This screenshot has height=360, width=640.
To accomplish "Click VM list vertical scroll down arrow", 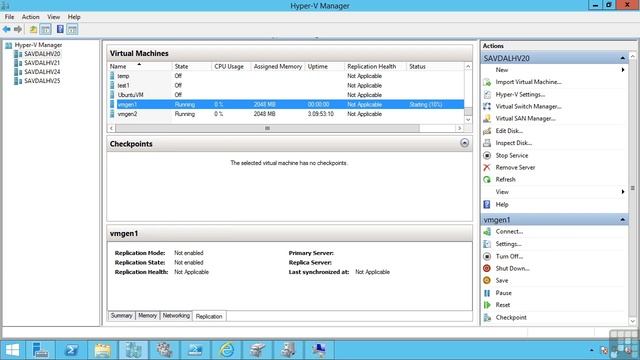I will pyautogui.click(x=468, y=120).
